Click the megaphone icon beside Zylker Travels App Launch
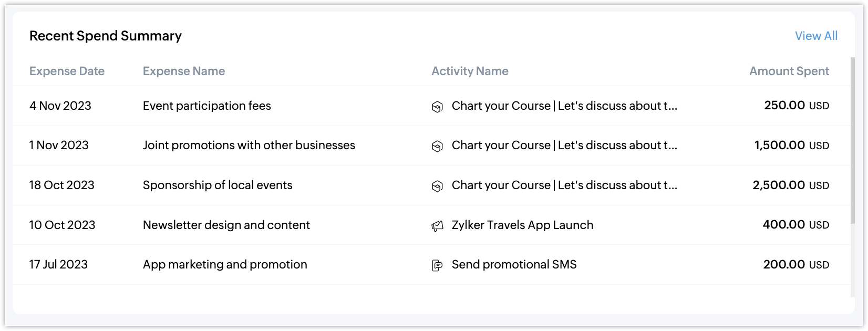The width and height of the screenshot is (868, 331). coord(437,226)
